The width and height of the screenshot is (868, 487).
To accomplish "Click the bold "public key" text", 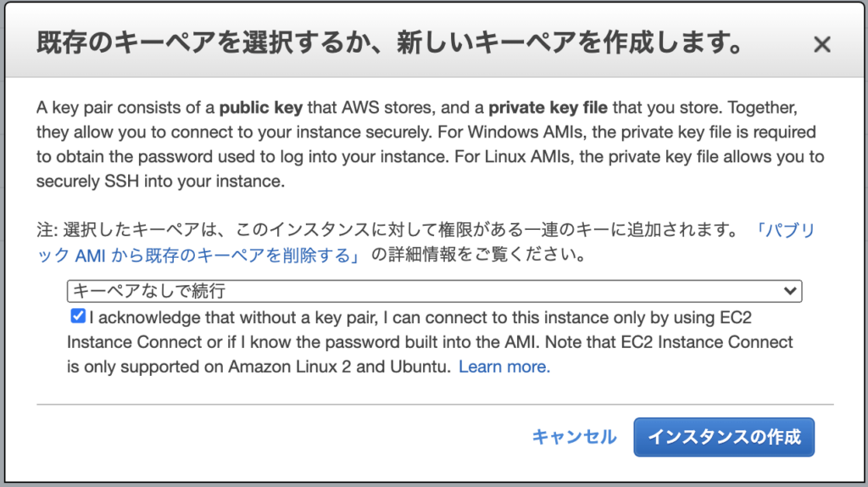I will (261, 108).
